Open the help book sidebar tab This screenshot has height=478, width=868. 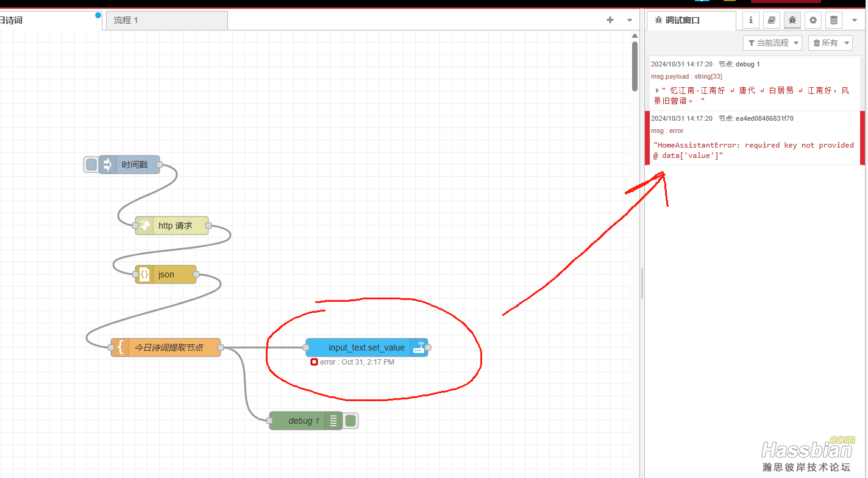tap(771, 20)
